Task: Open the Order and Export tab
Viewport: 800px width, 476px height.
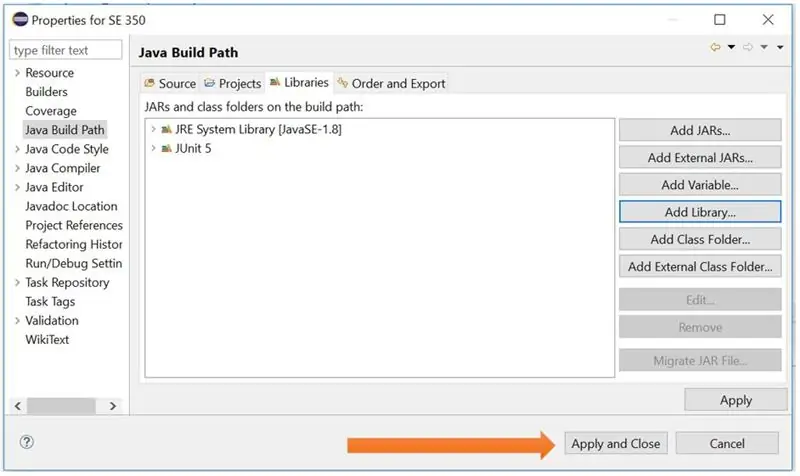Action: (391, 83)
